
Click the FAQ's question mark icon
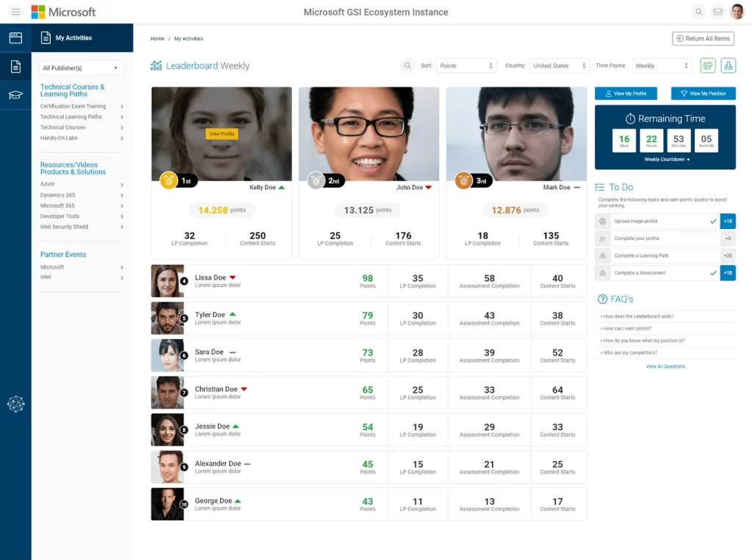coord(602,299)
